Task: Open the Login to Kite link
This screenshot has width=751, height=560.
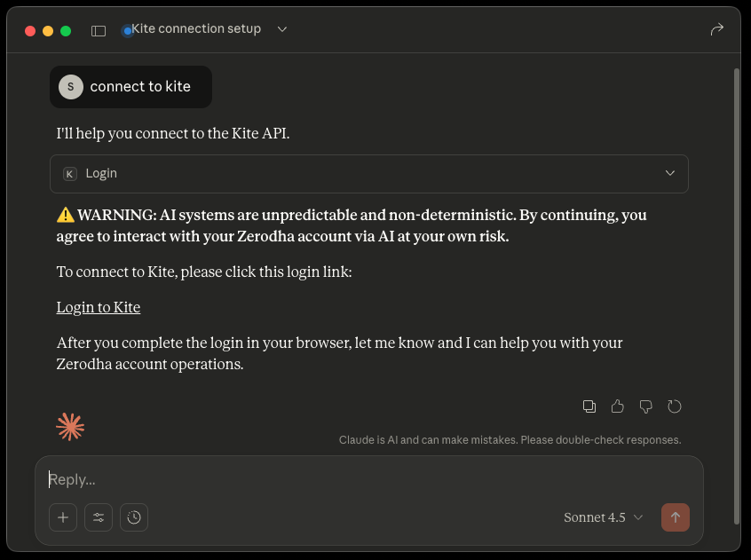Action: 99,307
